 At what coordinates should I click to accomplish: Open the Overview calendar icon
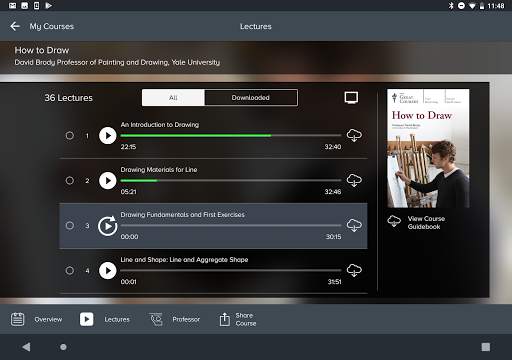tap(17, 319)
